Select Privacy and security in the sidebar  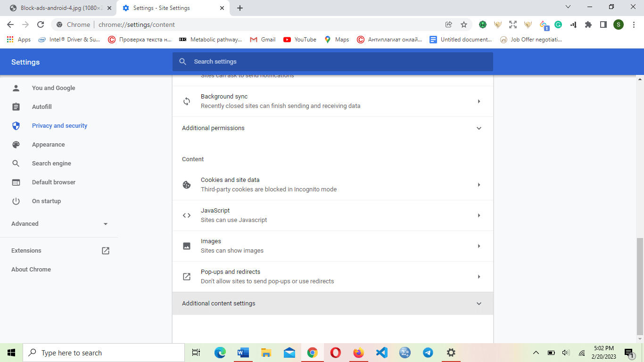59,126
